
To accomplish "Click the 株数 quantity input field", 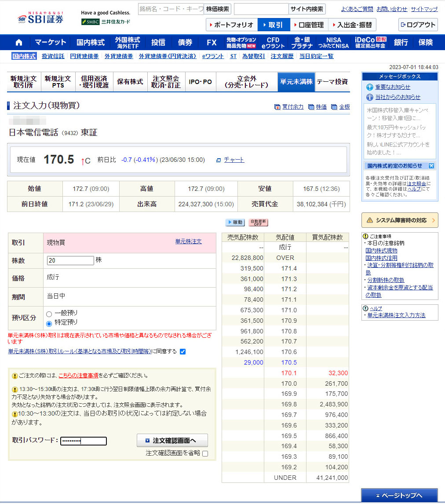I will click(70, 260).
